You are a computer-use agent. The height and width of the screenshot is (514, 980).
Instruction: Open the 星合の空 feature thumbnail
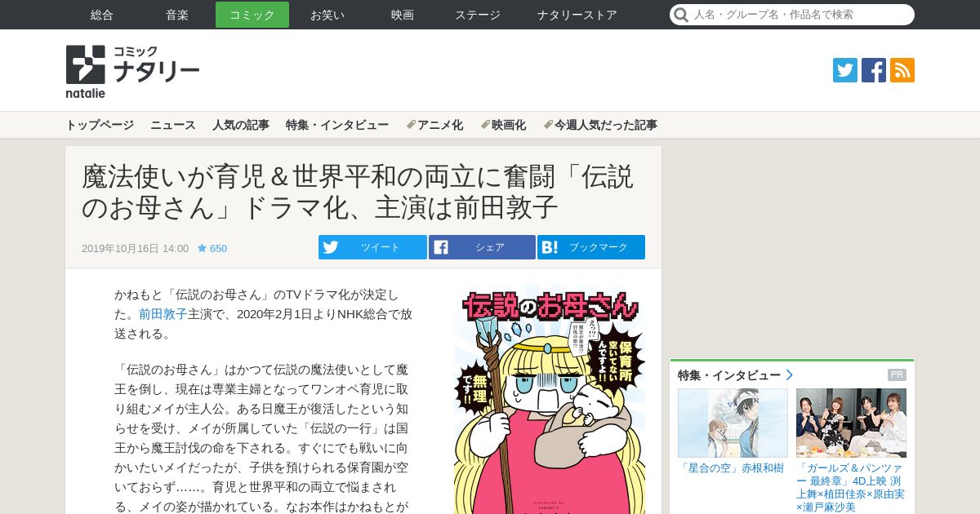tap(733, 423)
